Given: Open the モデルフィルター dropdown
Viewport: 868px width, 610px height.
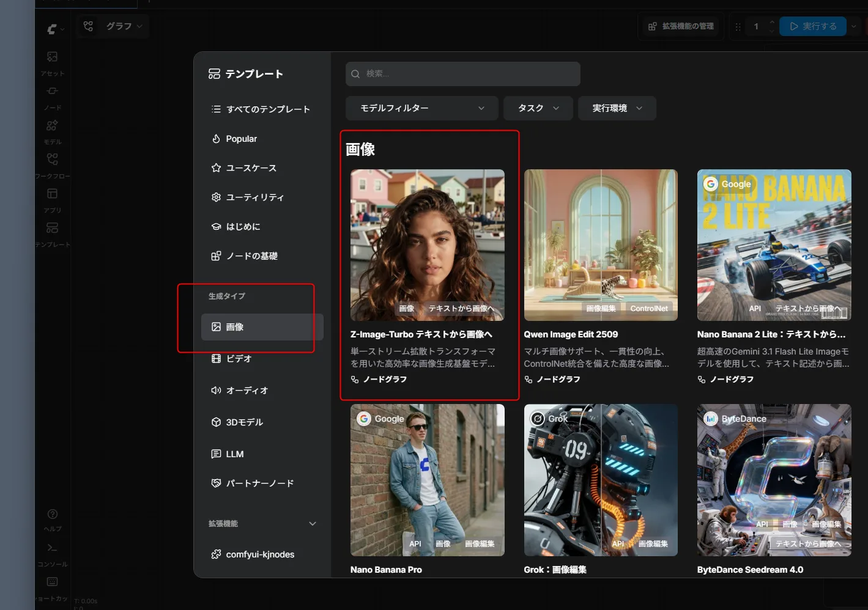Looking at the screenshot, I should click(422, 108).
